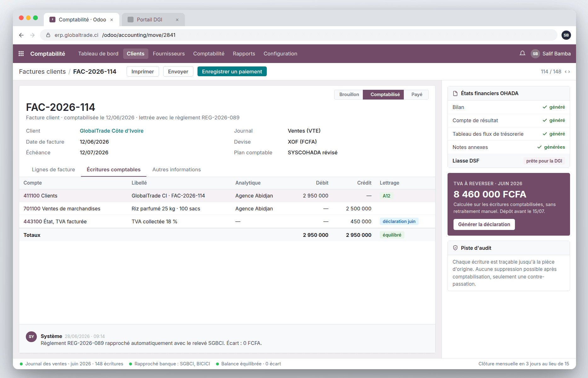This screenshot has width=588, height=378.
Task: Close the Portail DGI browser tab
Action: [x=177, y=20]
